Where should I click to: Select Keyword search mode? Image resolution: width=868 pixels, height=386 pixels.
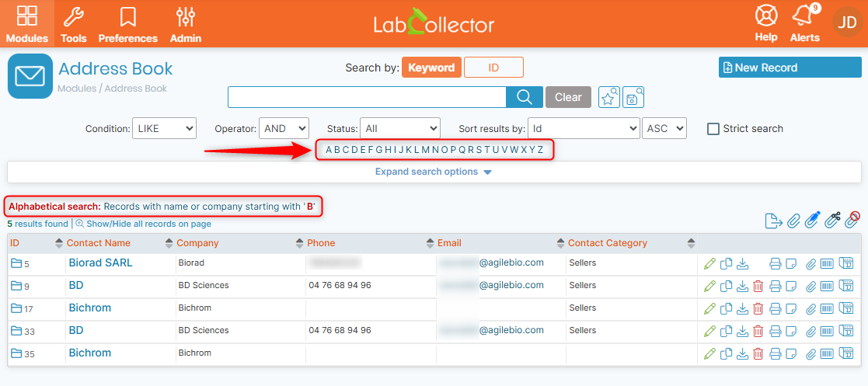point(431,68)
